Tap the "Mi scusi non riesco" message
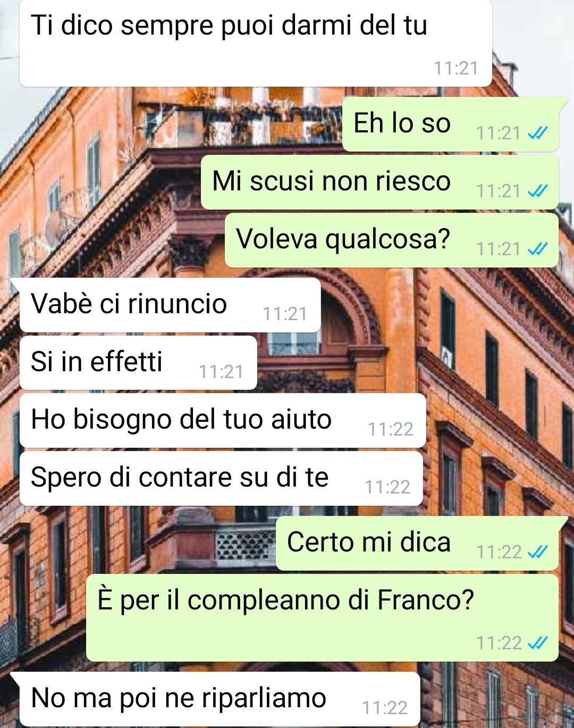Viewport: 574px width, 728px height. (379, 182)
